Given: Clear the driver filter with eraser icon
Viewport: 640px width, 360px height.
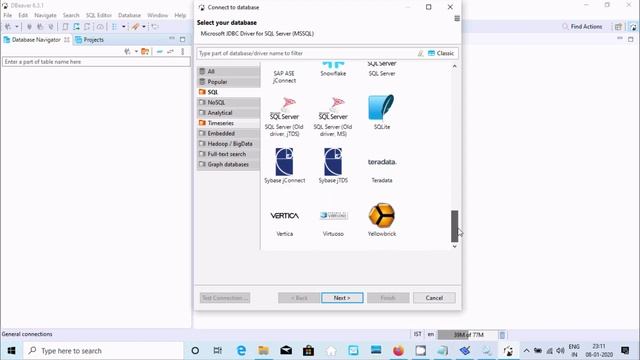Looking at the screenshot, I should pyautogui.click(x=420, y=53).
